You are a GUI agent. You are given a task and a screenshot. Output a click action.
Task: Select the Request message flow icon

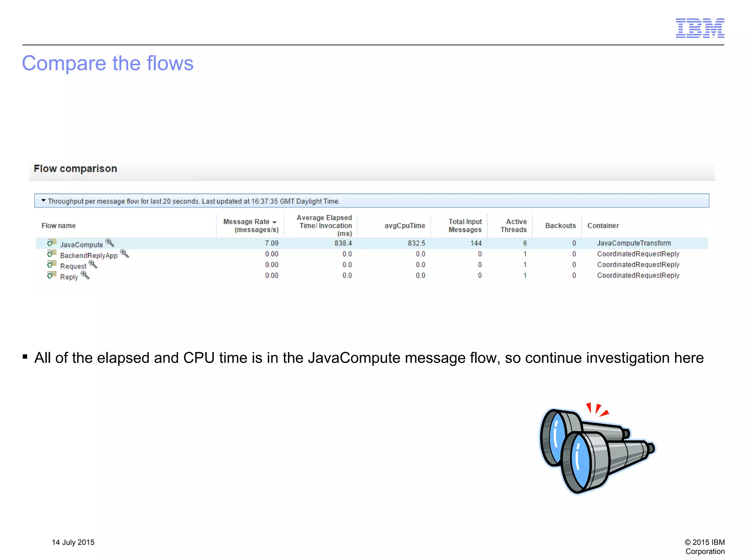click(x=51, y=264)
